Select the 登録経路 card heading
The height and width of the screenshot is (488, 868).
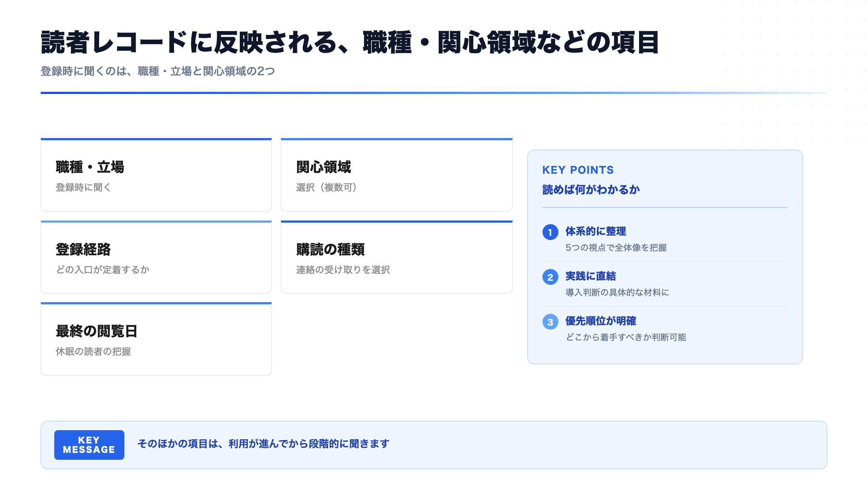click(83, 249)
